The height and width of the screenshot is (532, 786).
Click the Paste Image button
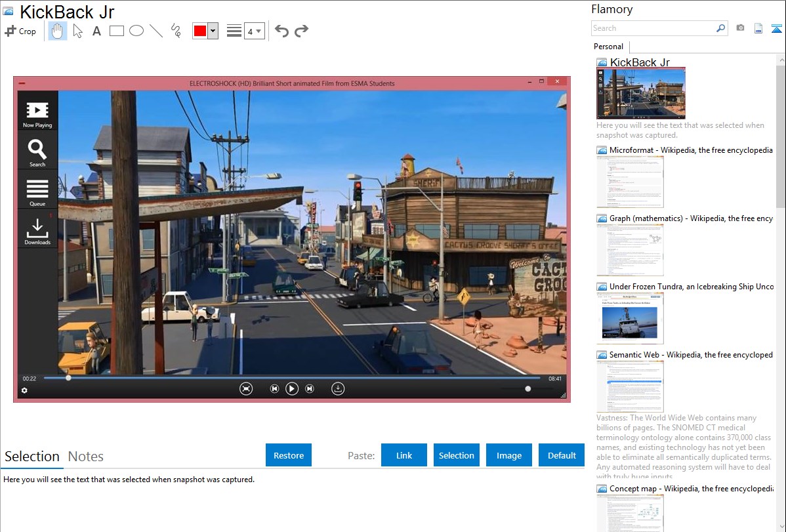(x=508, y=455)
